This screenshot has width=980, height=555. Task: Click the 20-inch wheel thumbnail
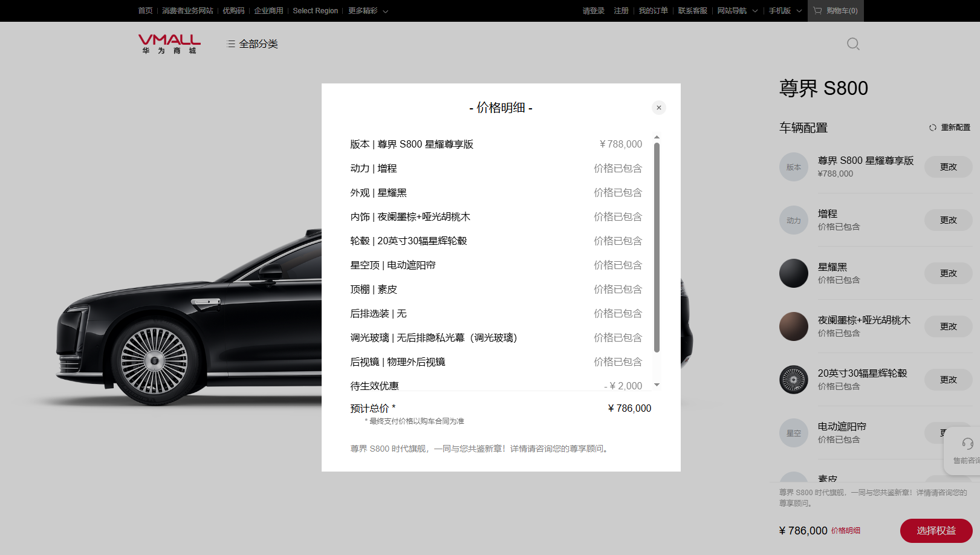coord(793,380)
